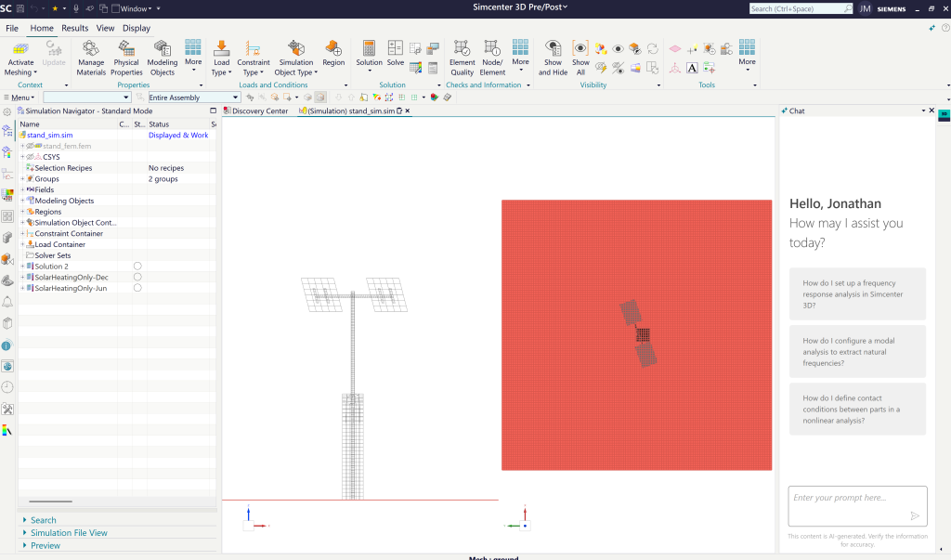This screenshot has height=560, width=951.
Task: Click the Show and Hide icon
Action: click(553, 48)
